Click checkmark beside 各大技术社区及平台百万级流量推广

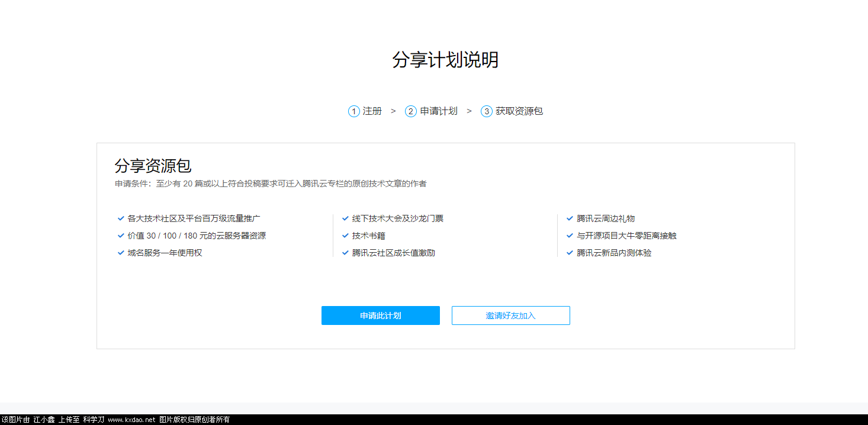[x=121, y=218]
